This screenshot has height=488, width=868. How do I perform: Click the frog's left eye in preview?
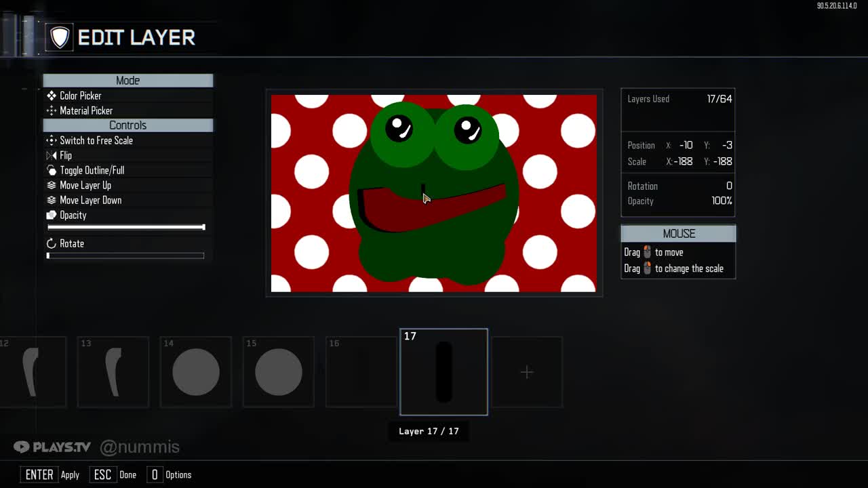tap(399, 127)
